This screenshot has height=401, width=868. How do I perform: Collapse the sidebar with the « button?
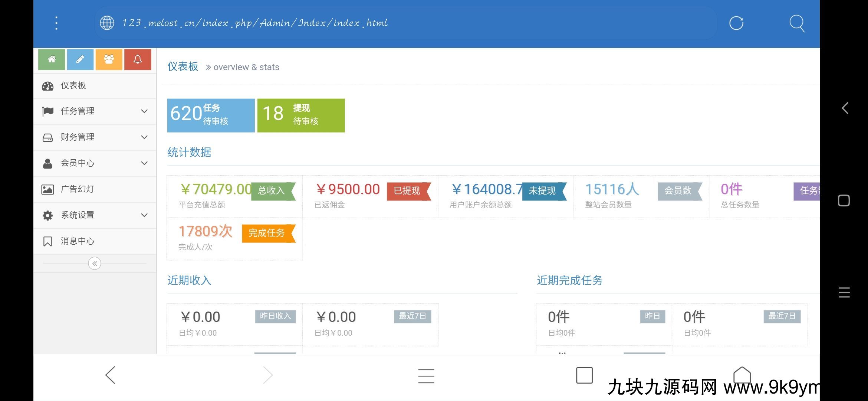[95, 263]
